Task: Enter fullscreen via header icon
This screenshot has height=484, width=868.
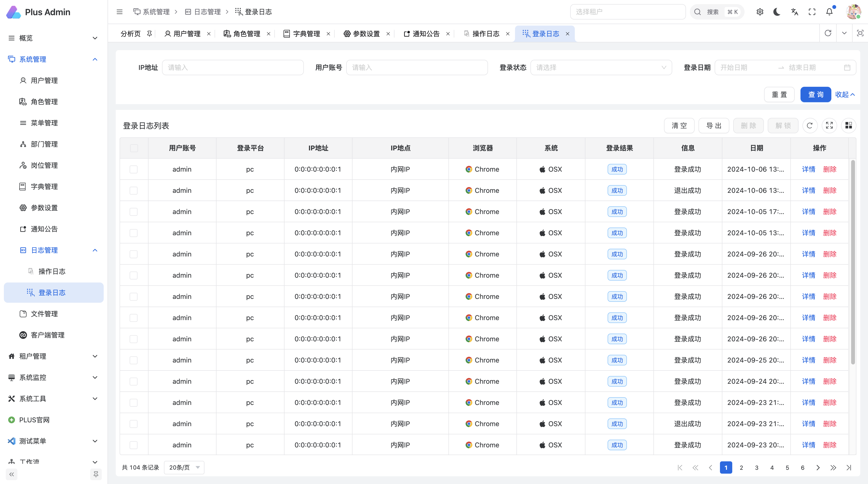Action: pyautogui.click(x=812, y=12)
